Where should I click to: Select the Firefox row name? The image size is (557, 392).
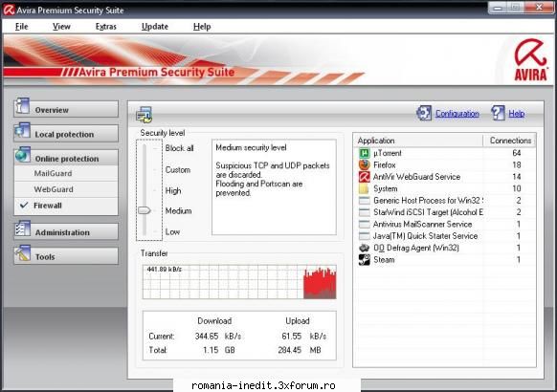pos(385,165)
